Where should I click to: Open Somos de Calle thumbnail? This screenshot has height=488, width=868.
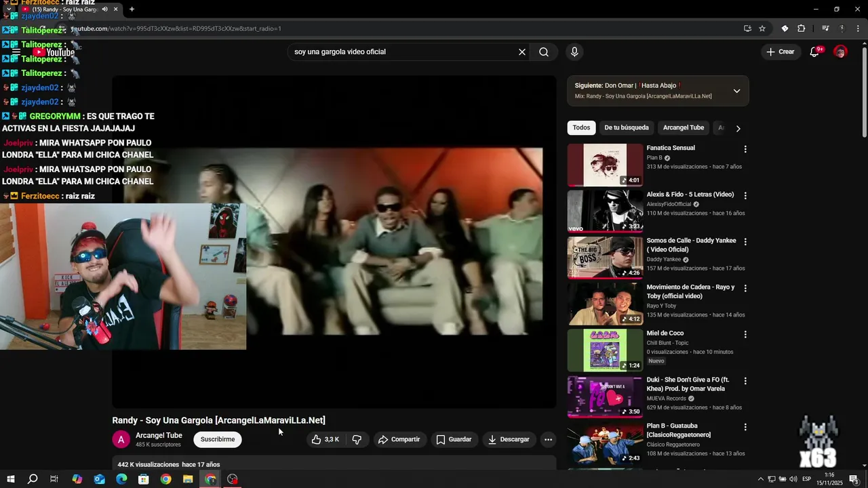tap(605, 258)
